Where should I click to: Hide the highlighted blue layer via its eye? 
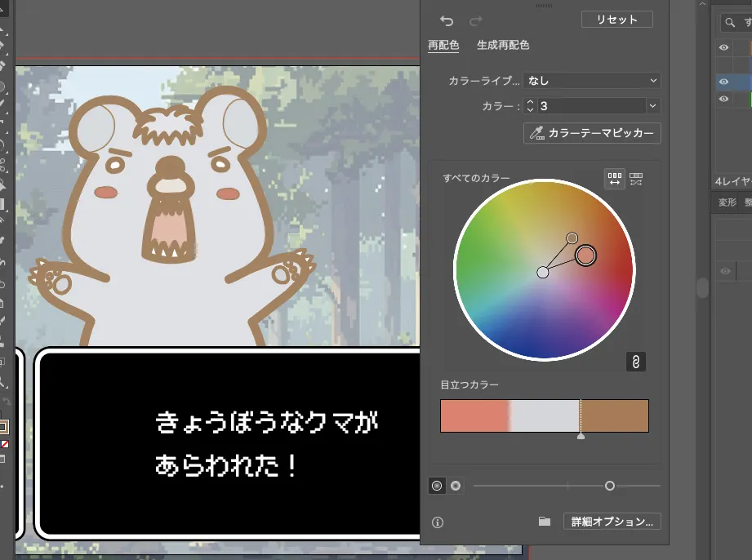tap(723, 82)
